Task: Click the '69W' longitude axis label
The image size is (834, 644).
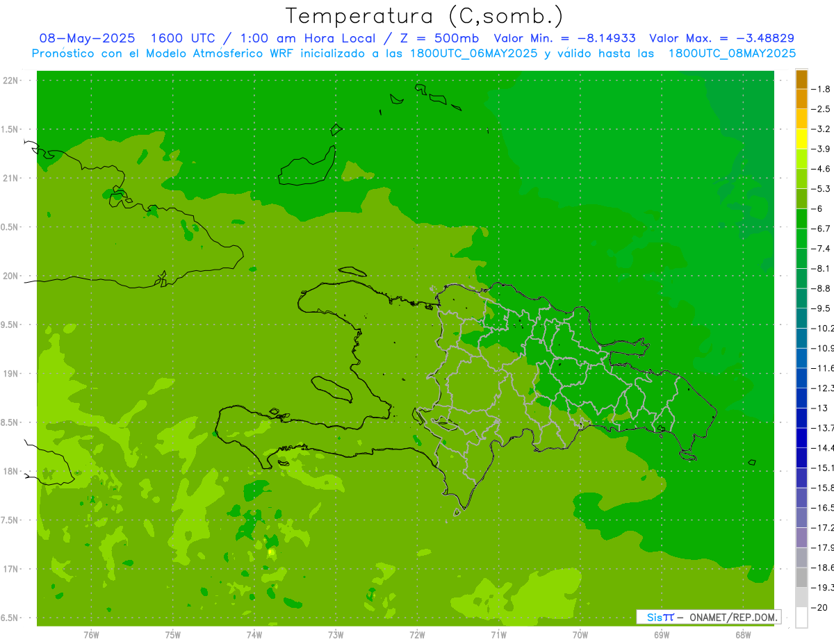Action: click(662, 634)
